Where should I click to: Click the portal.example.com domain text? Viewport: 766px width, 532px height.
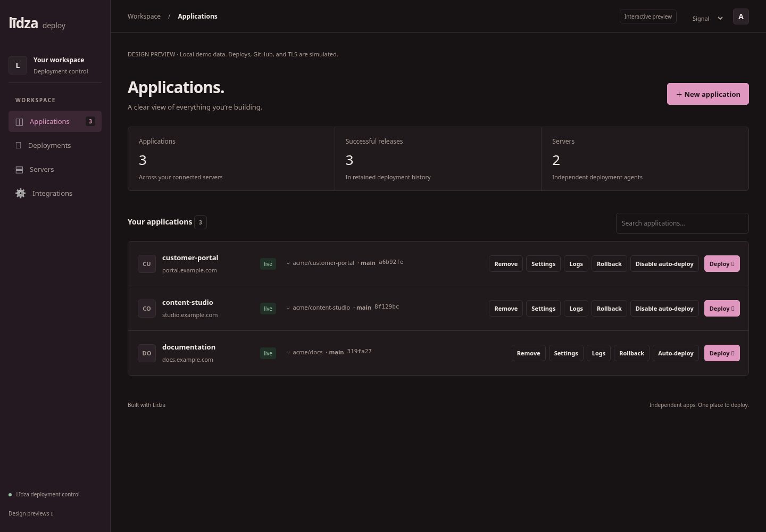[x=189, y=270]
